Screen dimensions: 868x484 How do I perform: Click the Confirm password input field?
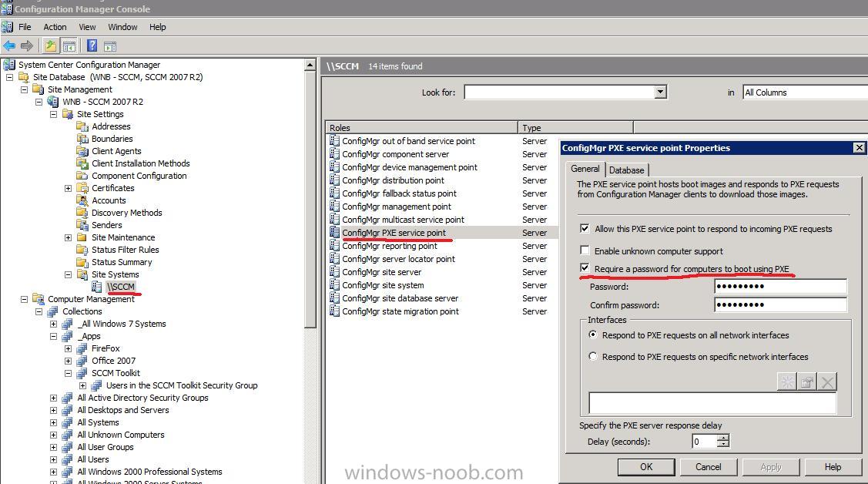pos(780,304)
